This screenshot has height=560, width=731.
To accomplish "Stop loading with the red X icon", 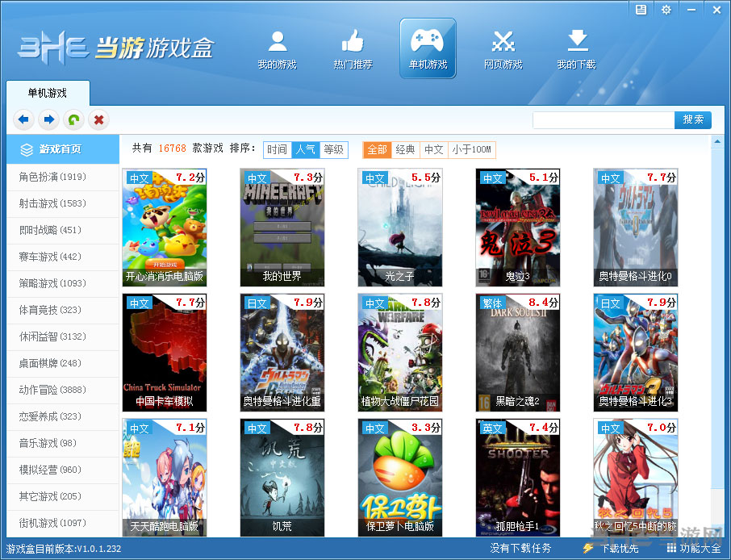I will pyautogui.click(x=98, y=120).
